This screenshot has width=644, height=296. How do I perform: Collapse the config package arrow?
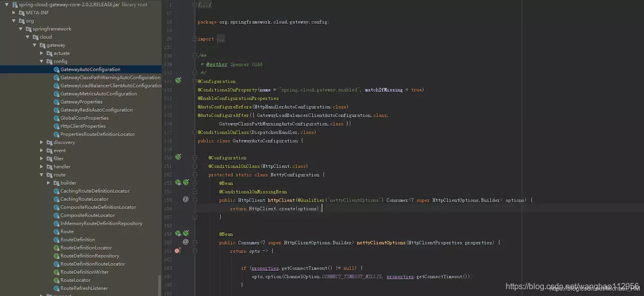42,61
